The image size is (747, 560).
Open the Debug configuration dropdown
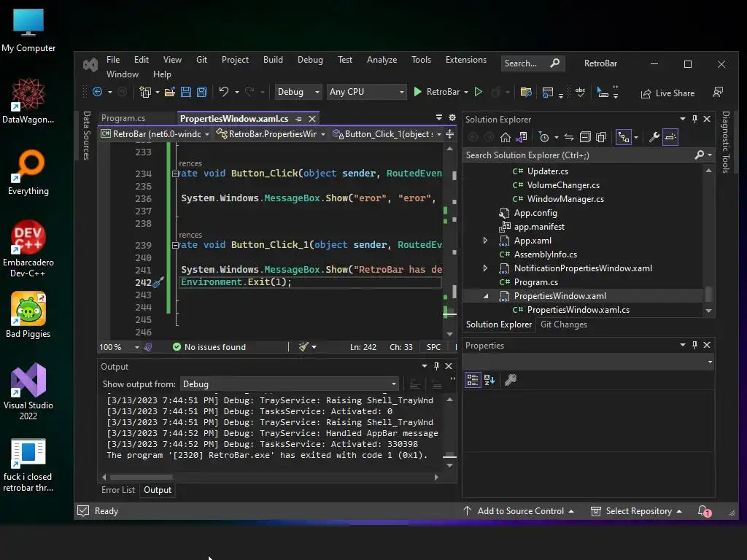pyautogui.click(x=298, y=91)
